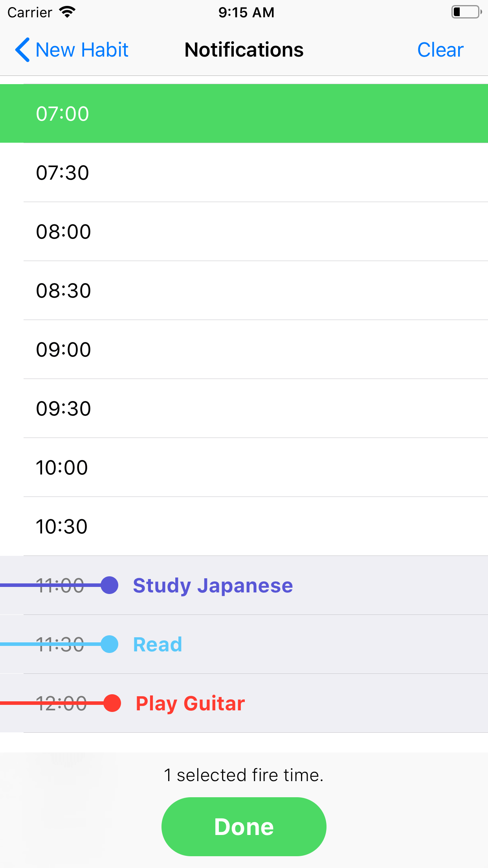Select the 08:00 fire time row
Viewport: 488px width, 868px height.
[244, 232]
